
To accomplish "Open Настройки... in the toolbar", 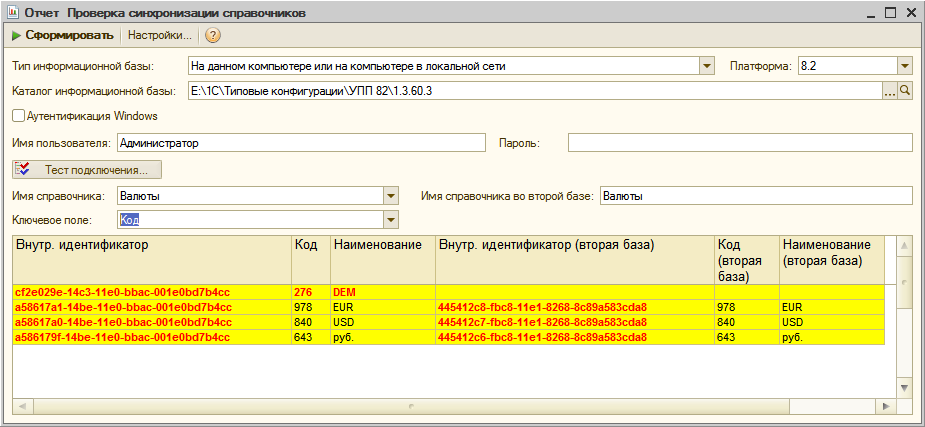I will tap(160, 35).
